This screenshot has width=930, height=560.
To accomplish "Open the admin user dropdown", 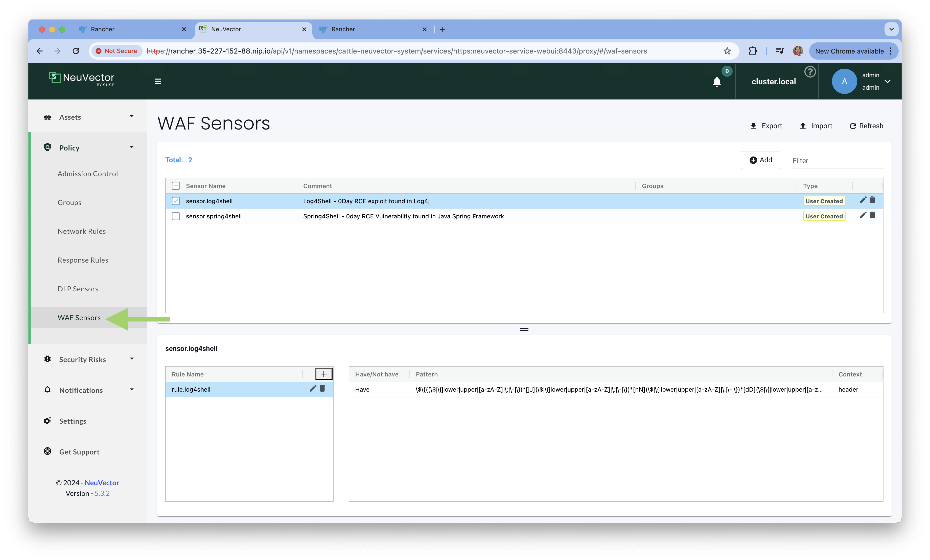I will (887, 82).
